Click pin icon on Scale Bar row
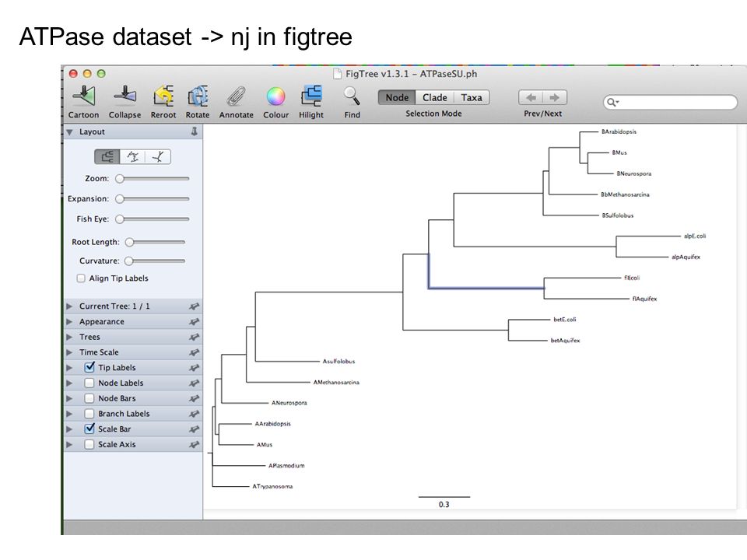 [194, 429]
